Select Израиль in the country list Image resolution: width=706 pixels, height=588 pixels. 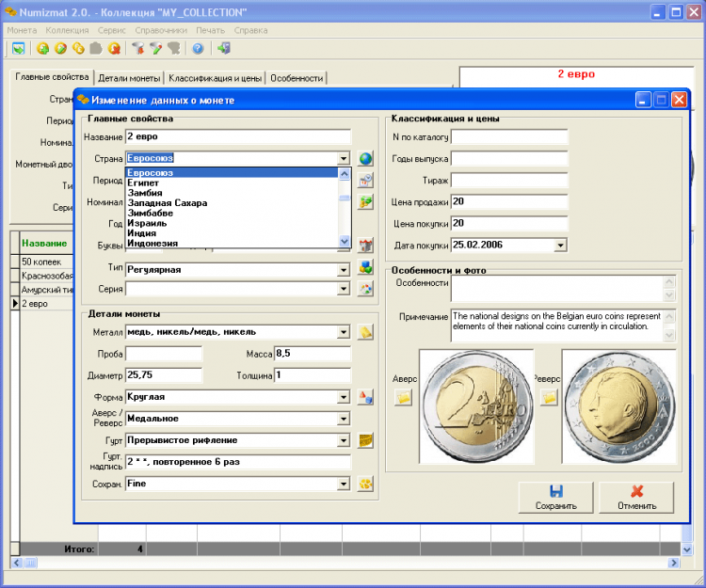[232, 223]
